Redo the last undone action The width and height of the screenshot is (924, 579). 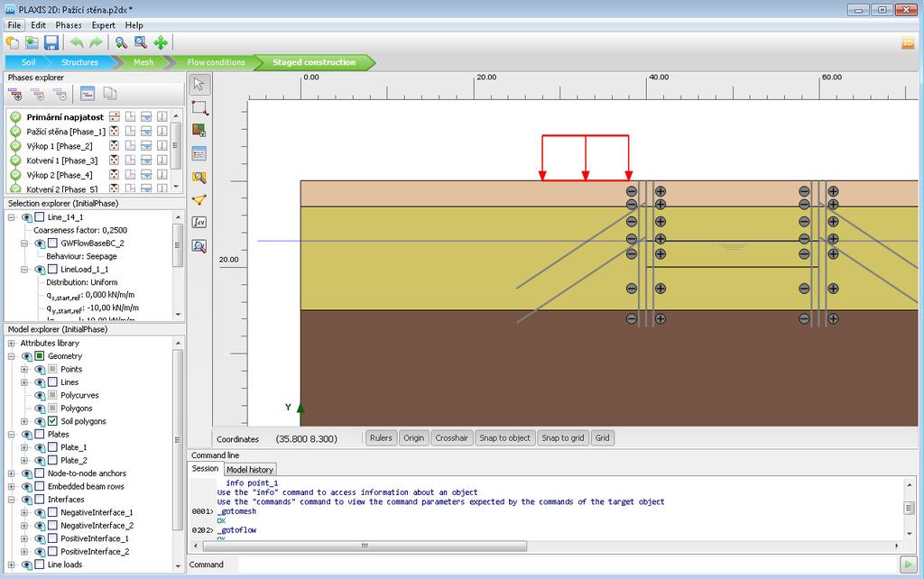[x=96, y=42]
